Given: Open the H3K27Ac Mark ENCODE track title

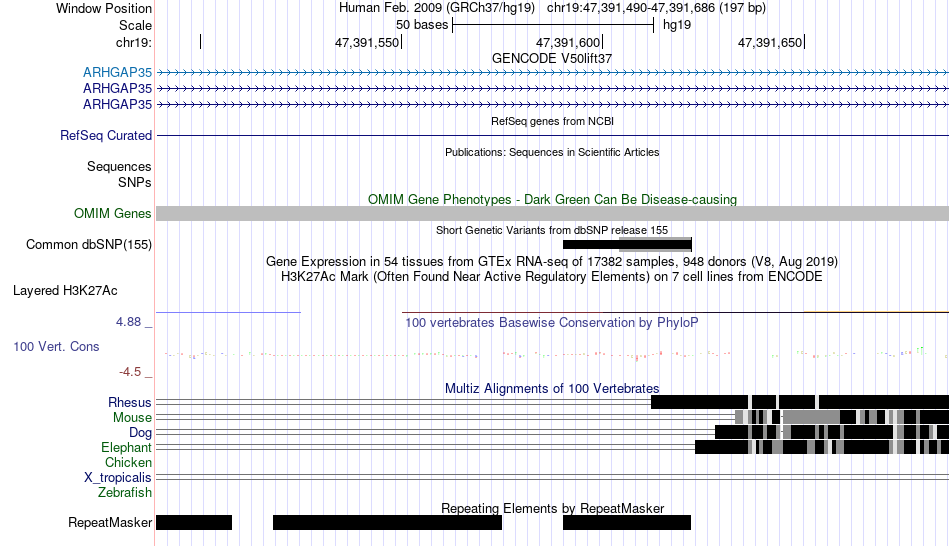Looking at the screenshot, I should (552, 276).
